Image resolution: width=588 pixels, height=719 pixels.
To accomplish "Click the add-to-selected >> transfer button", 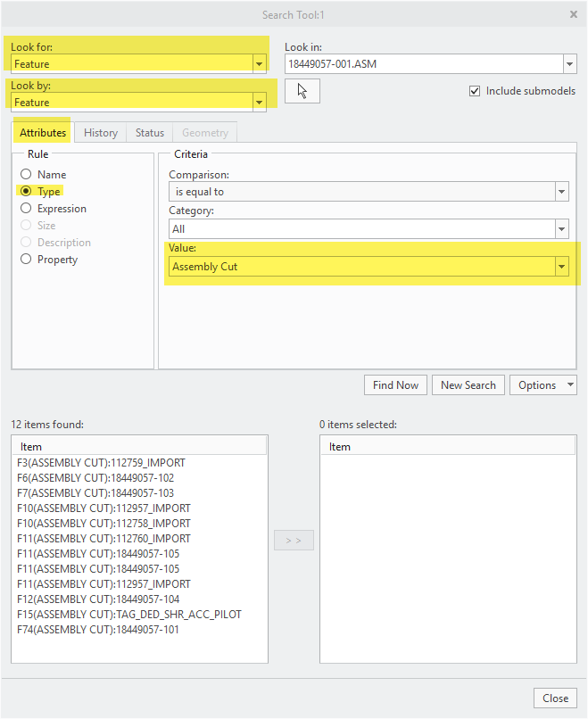I will pos(294,541).
